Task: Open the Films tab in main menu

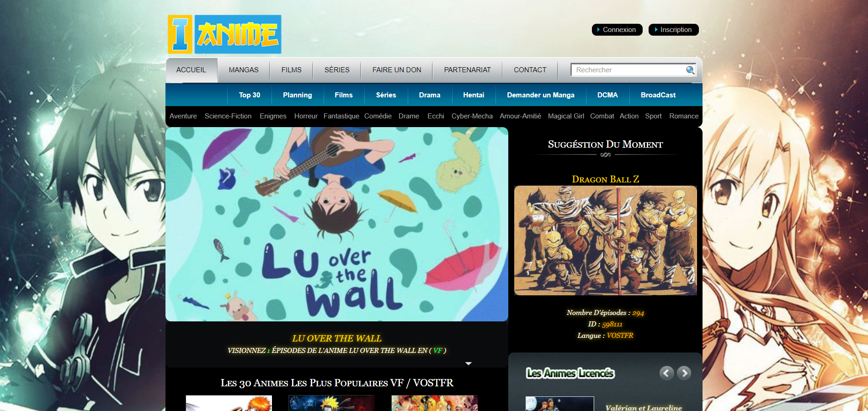Action: [291, 70]
